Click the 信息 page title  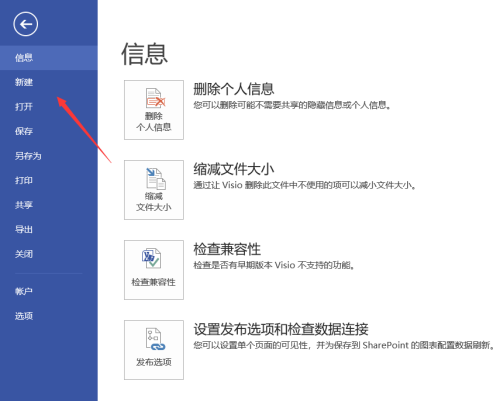pyautogui.click(x=144, y=54)
